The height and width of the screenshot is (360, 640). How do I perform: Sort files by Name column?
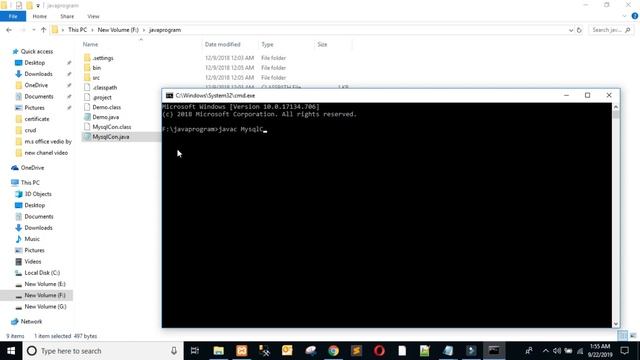[x=90, y=44]
